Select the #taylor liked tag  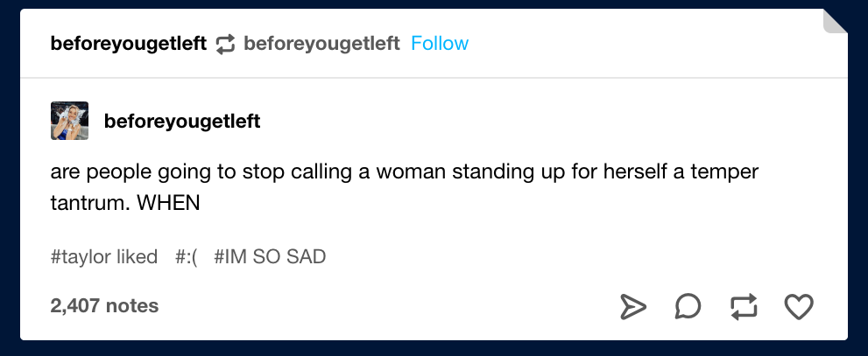104,256
